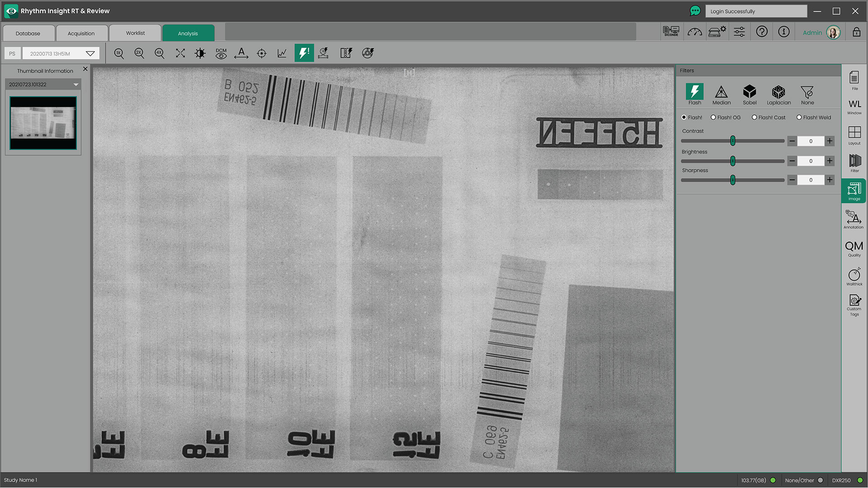The width and height of the screenshot is (868, 488).
Task: Click the circular flash target icon
Action: click(368, 53)
